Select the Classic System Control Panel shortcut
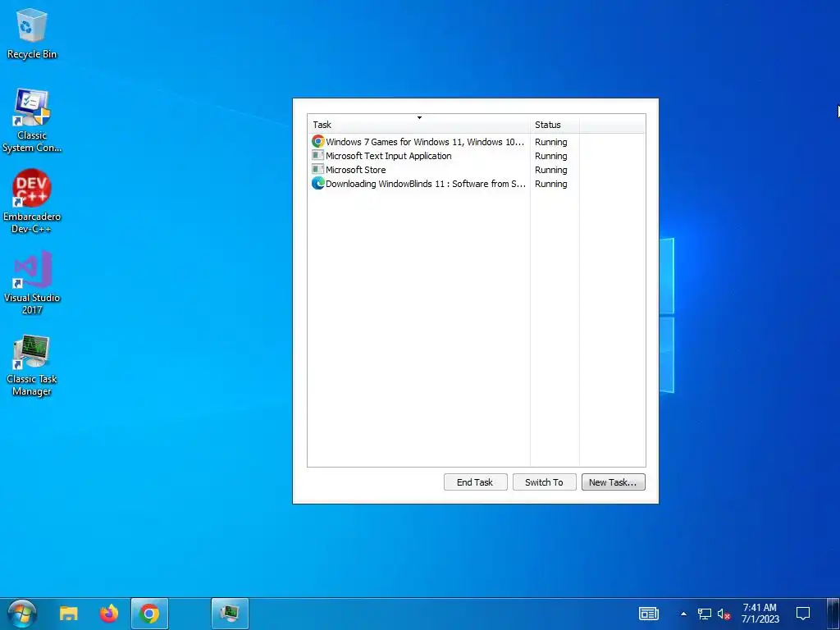Image resolution: width=840 pixels, height=630 pixels. [32, 121]
